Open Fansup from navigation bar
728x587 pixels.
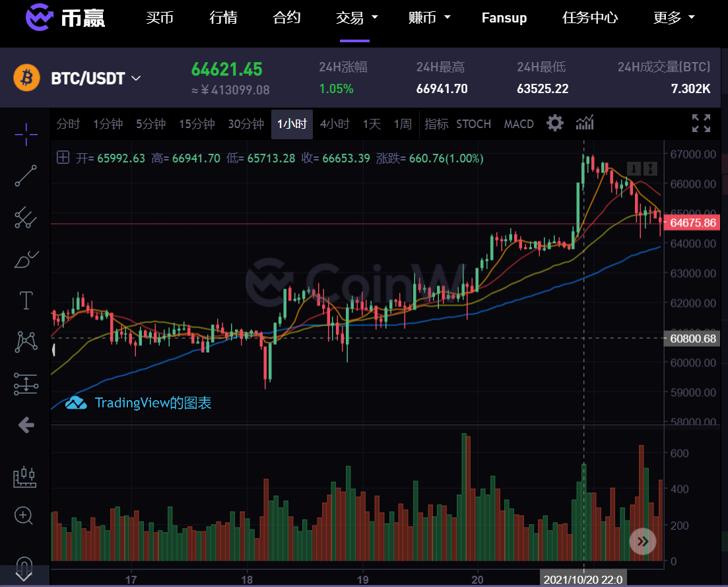point(504,18)
